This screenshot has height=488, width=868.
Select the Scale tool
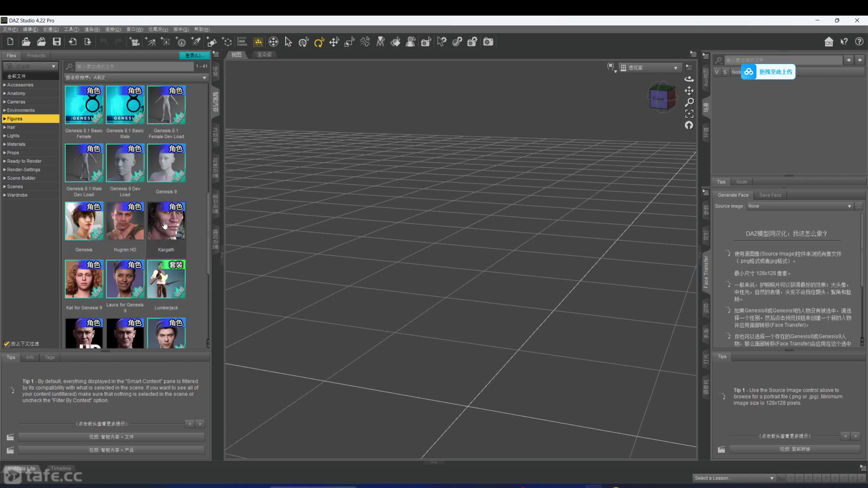pos(350,42)
